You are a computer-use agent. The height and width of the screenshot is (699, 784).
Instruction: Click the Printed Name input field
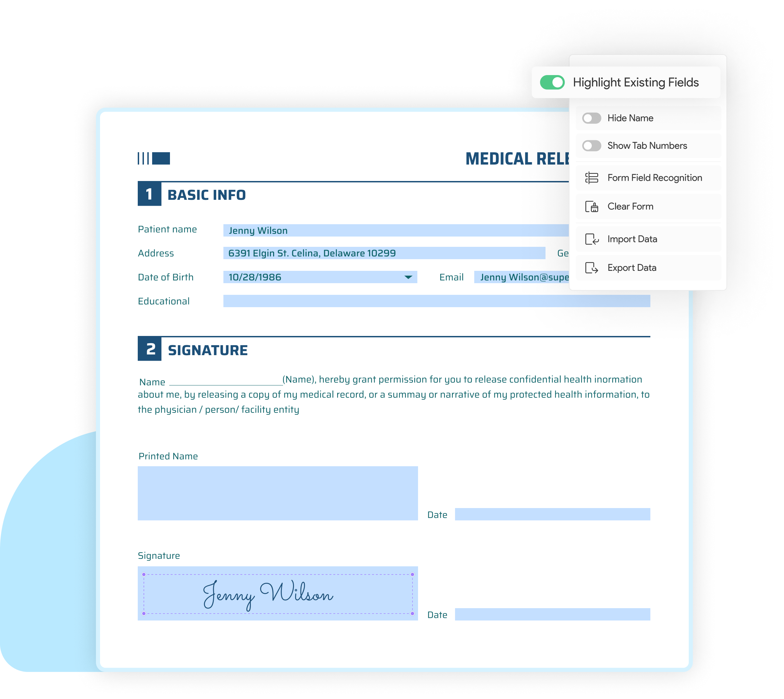click(276, 493)
